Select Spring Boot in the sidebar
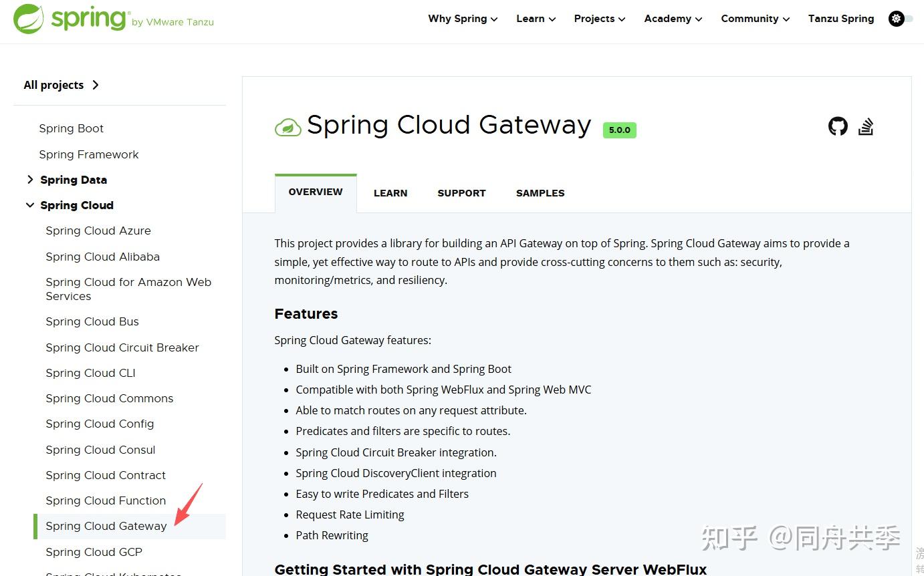 [x=71, y=128]
